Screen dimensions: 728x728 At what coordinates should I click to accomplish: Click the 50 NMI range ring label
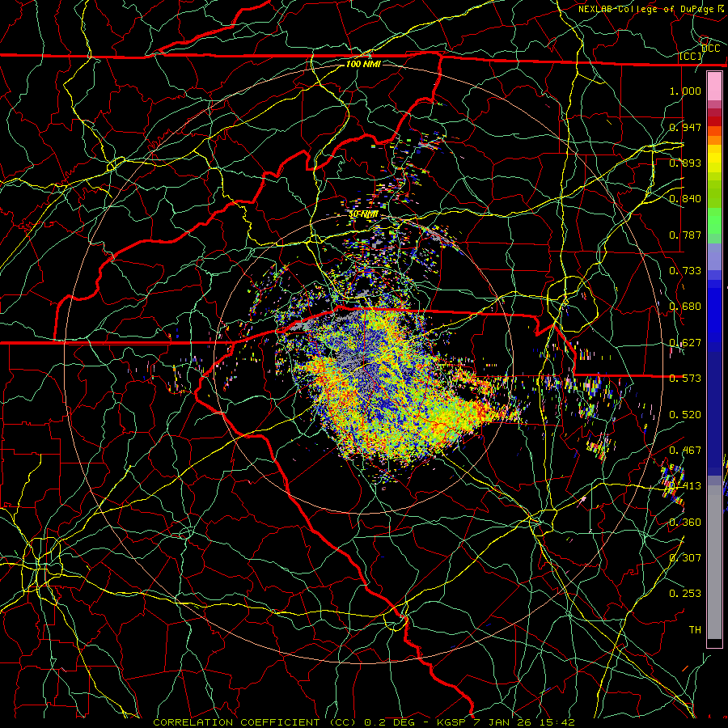tap(363, 214)
